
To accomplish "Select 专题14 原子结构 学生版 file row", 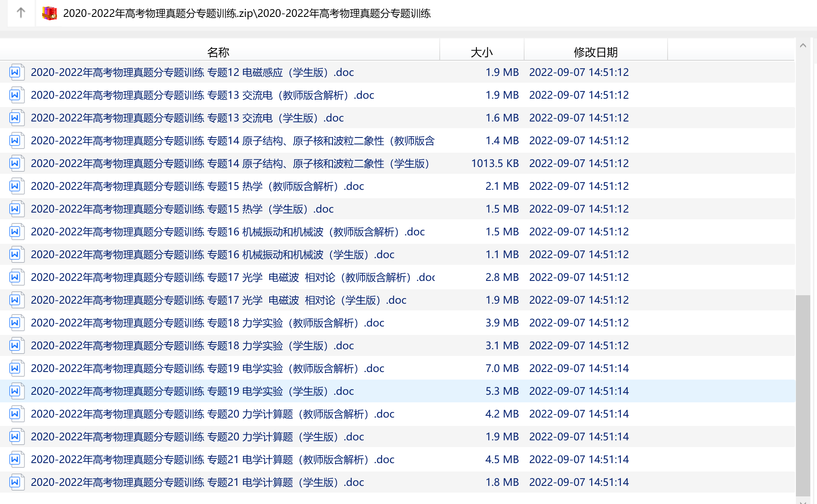I will (230, 164).
